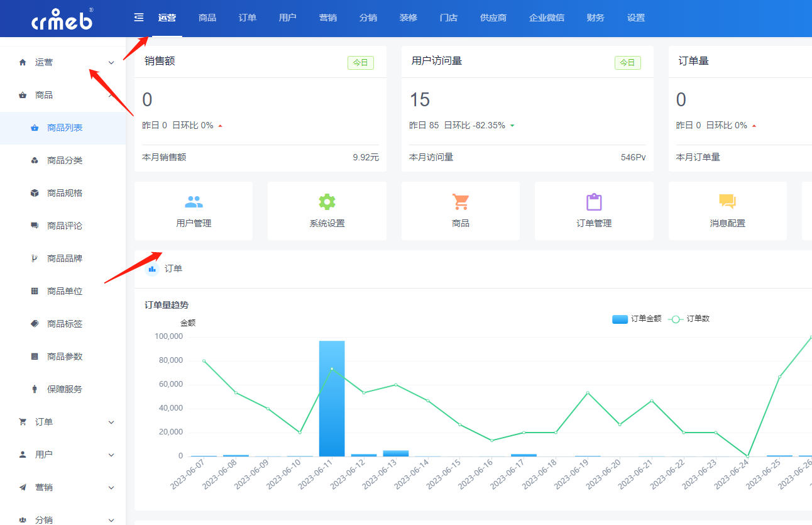This screenshot has height=525, width=812.
Task: Click the 2023-06-19 peak point on 订单数 line
Action: click(x=588, y=393)
